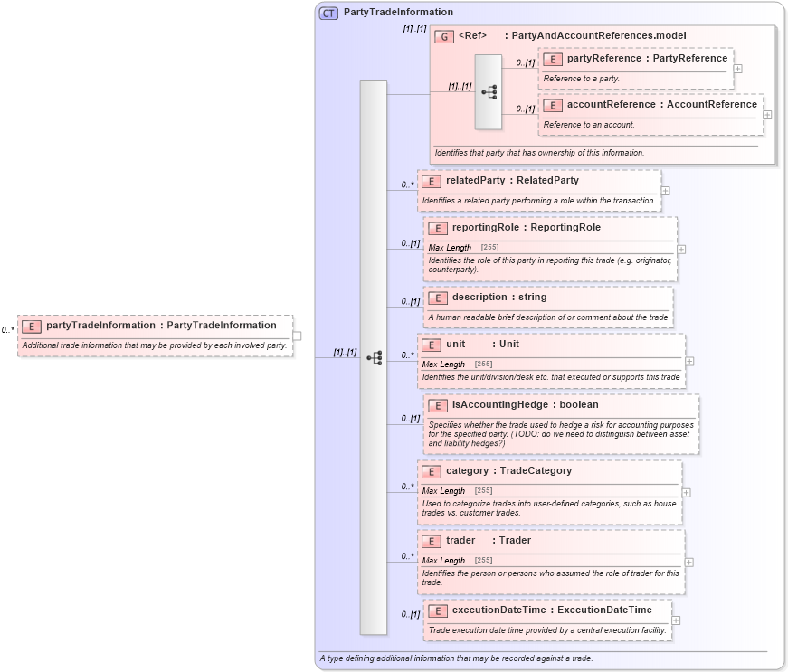Click the E icon of executionDateTime element

tap(437, 611)
